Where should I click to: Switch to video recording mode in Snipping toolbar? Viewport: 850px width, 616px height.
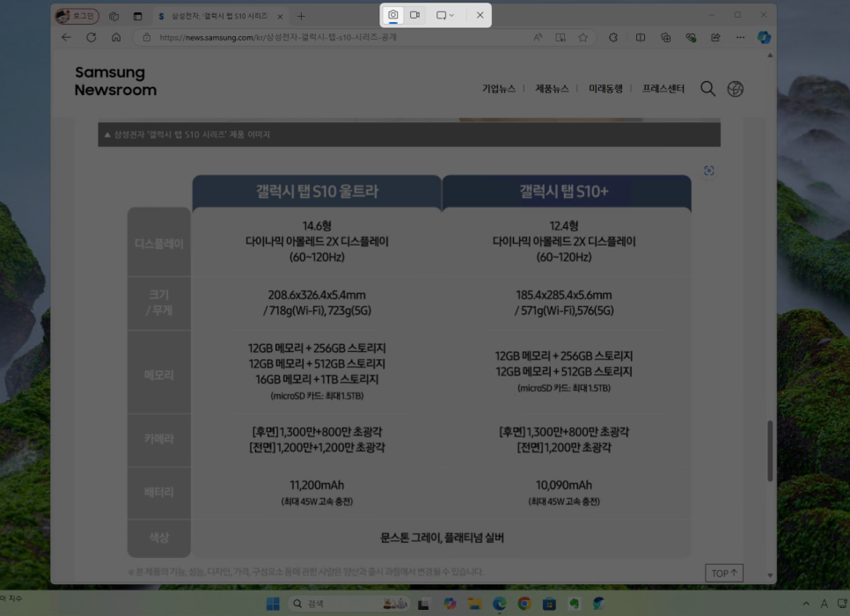click(x=414, y=15)
